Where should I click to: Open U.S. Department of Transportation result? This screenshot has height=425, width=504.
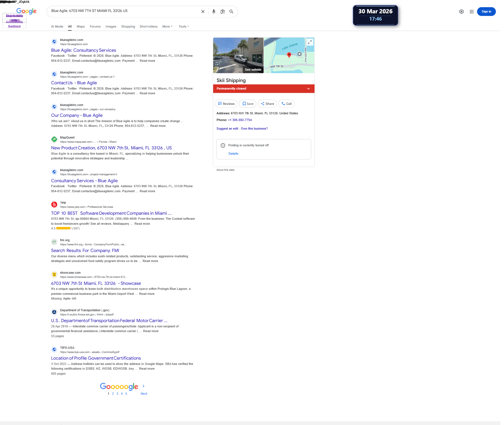109,321
